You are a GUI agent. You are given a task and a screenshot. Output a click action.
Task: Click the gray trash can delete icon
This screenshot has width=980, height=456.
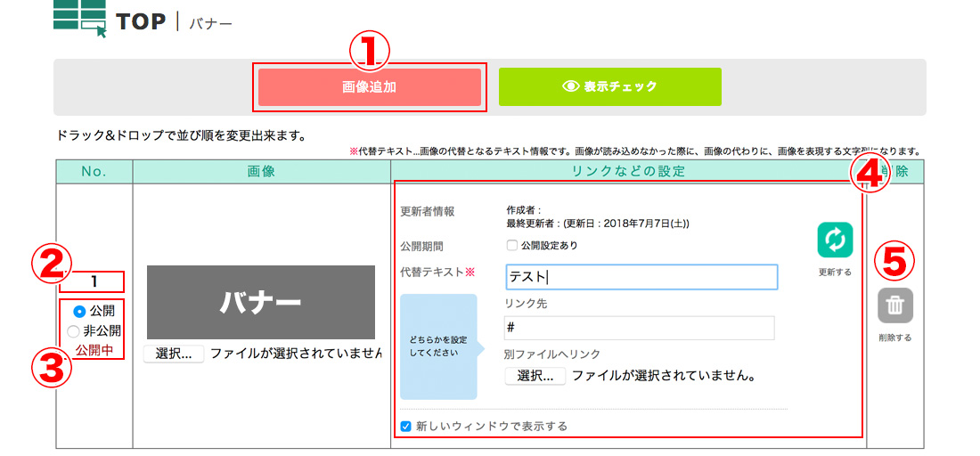tap(895, 305)
